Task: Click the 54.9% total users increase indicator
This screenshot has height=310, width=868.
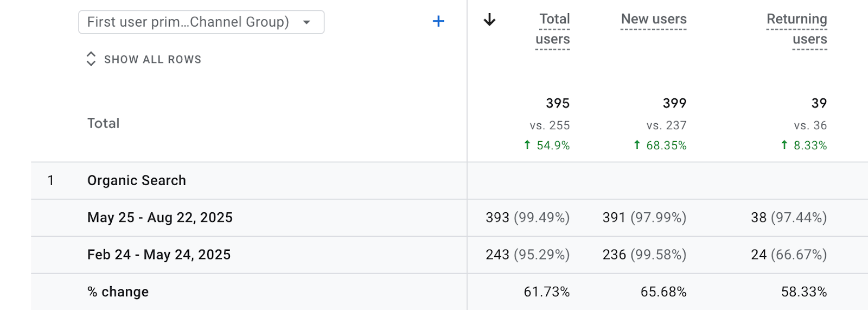Action: (x=547, y=145)
